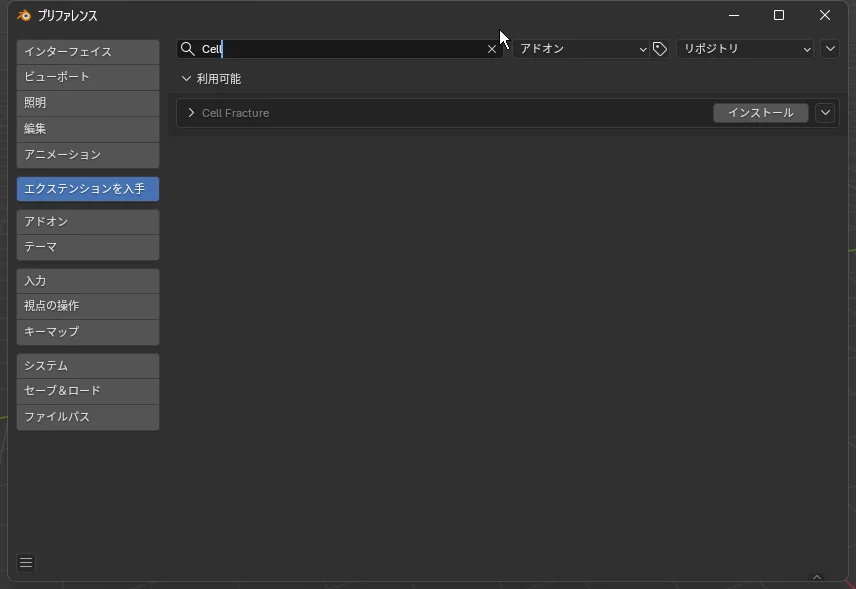Open the テーマ preferences section
The height and width of the screenshot is (589, 856).
88,247
